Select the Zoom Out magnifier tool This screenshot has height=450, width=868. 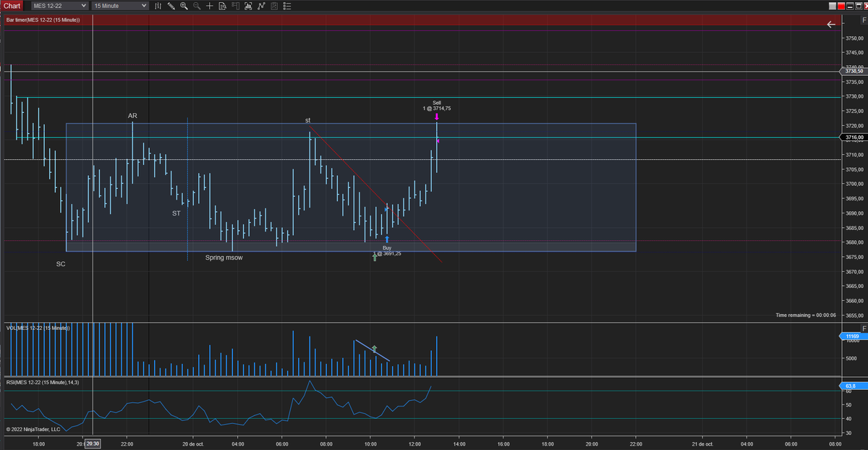(197, 6)
